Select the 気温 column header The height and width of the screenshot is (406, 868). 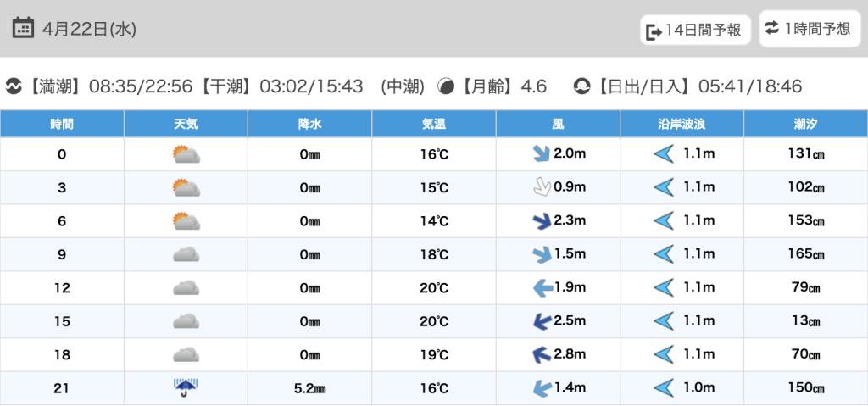[433, 124]
